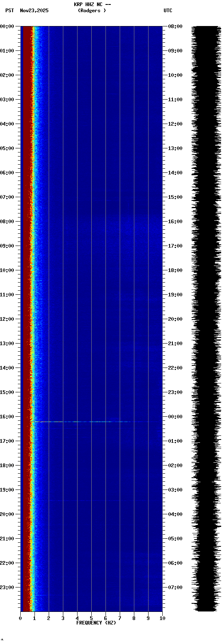Select the 03:00 label on the PST axis

tap(7, 100)
